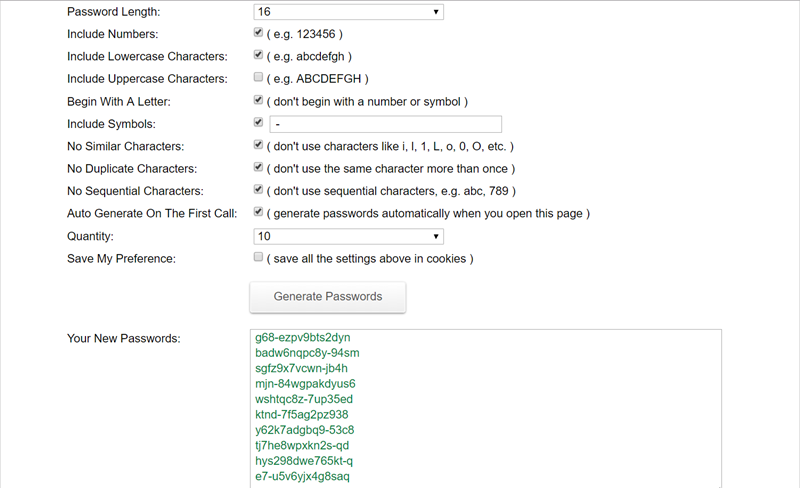Click password badw6nqpc8y-94sm in the results
This screenshot has width=800, height=488.
point(307,353)
